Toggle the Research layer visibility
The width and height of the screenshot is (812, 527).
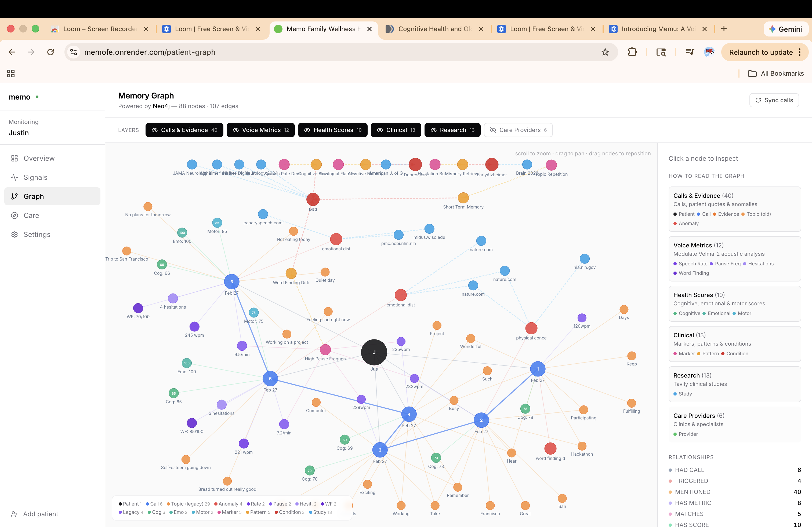(x=452, y=130)
